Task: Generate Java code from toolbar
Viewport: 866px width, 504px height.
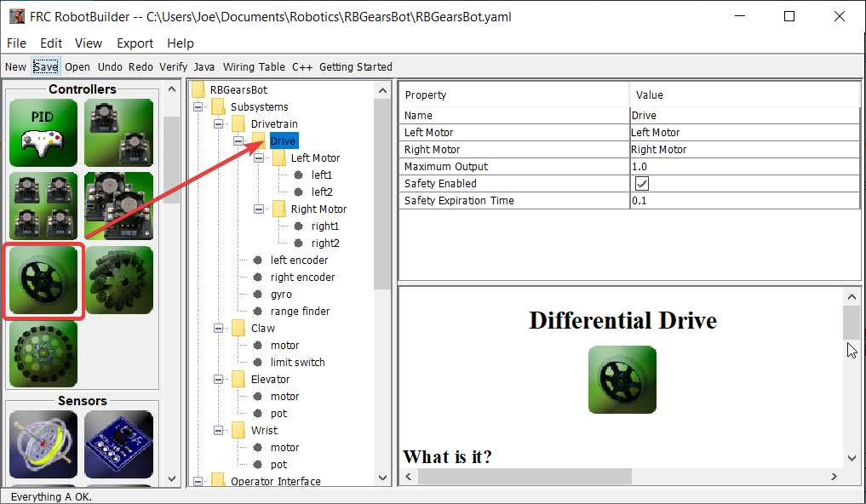Action: 204,66
